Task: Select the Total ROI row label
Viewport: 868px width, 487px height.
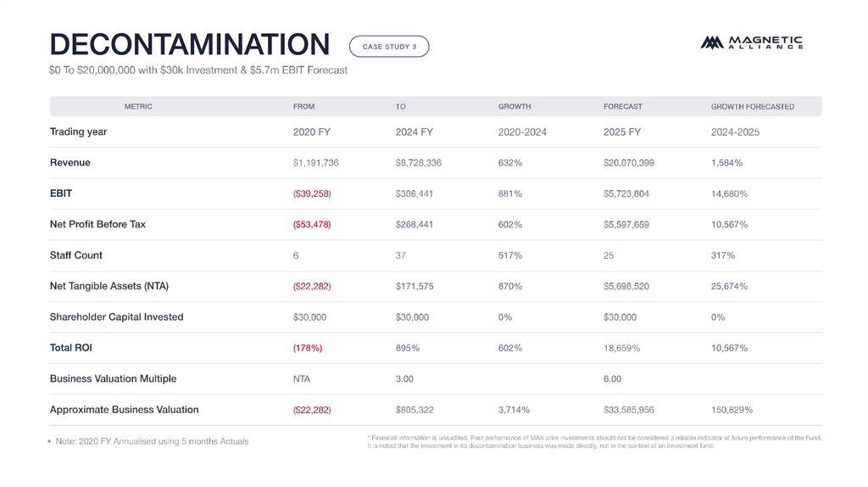Action: coord(72,348)
